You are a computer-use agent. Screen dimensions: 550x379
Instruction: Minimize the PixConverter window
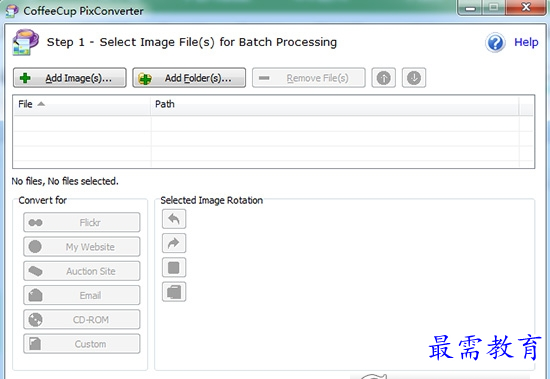pos(470,8)
